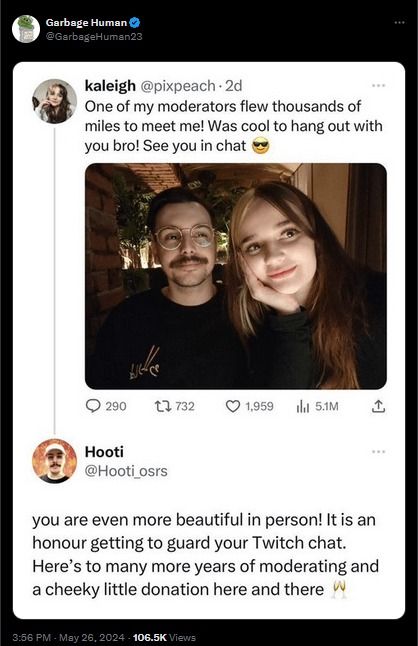The height and width of the screenshot is (646, 418).
Task: Click the reply icon showing 290
Action: coord(93,406)
